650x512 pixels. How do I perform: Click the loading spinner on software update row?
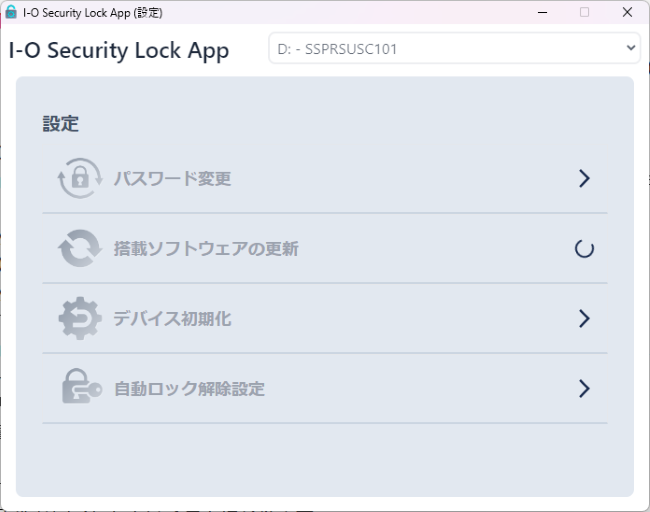pyautogui.click(x=585, y=249)
